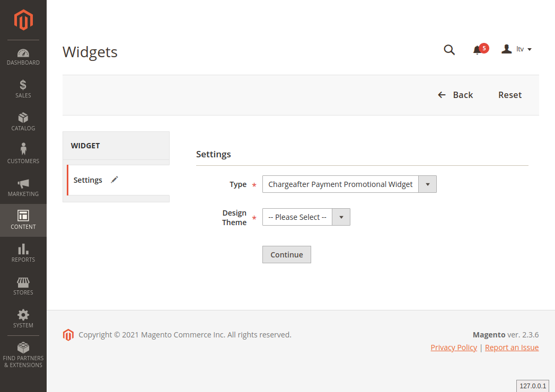The height and width of the screenshot is (392, 555).
Task: Open the Privacy Policy link
Action: [x=454, y=348]
